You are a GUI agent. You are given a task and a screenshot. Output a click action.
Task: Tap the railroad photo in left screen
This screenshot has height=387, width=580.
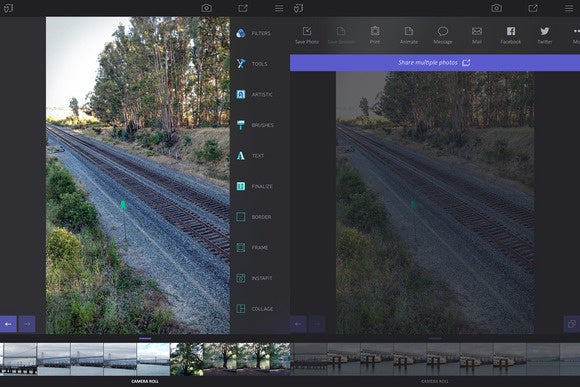pyautogui.click(x=138, y=175)
